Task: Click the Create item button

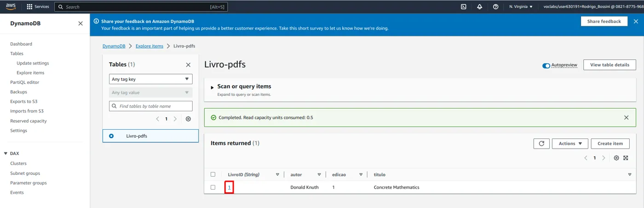Action: click(610, 144)
